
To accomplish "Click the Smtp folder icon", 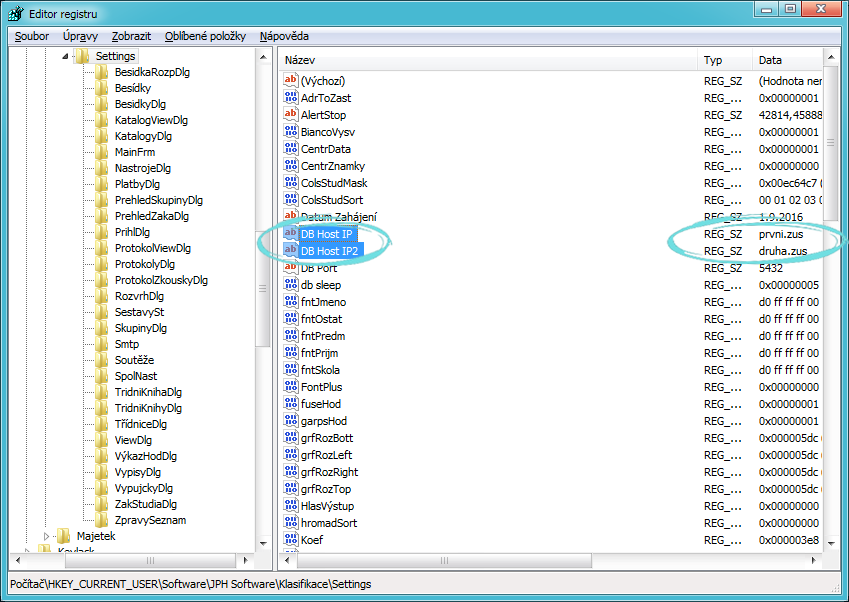I will click(102, 344).
